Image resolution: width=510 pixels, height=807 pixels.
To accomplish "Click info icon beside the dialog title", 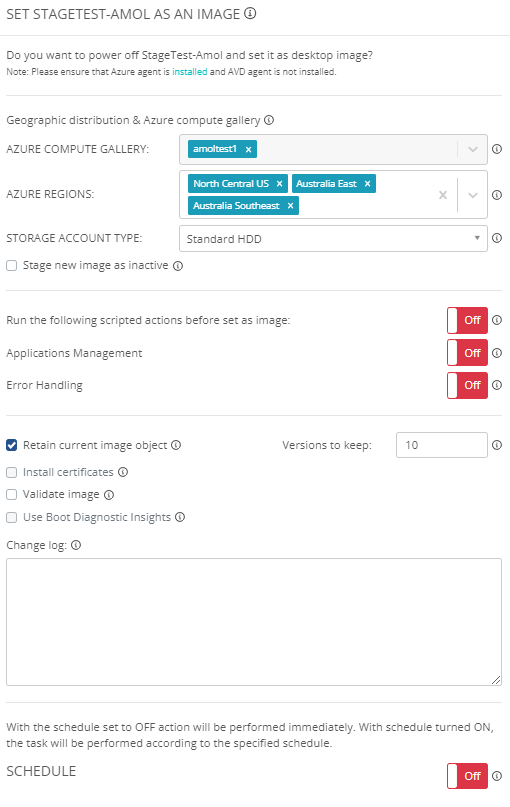I will click(x=250, y=14).
